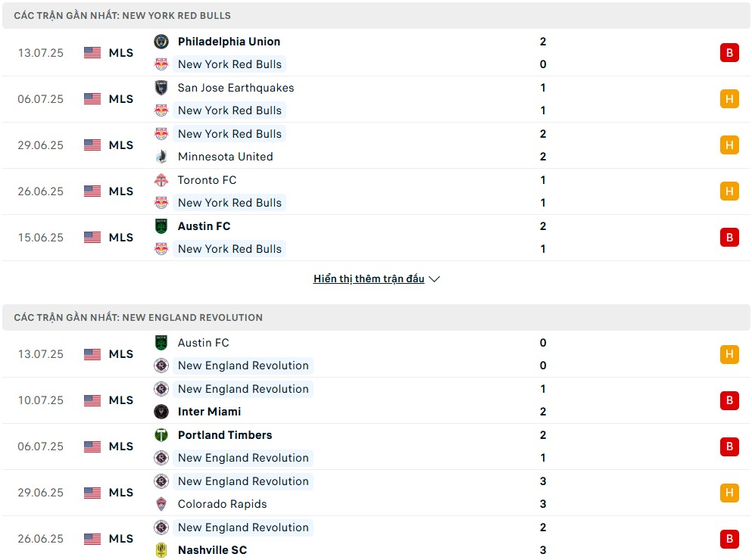Click the Nashville SC yellow logo
This screenshot has width=752, height=560.
click(x=161, y=550)
